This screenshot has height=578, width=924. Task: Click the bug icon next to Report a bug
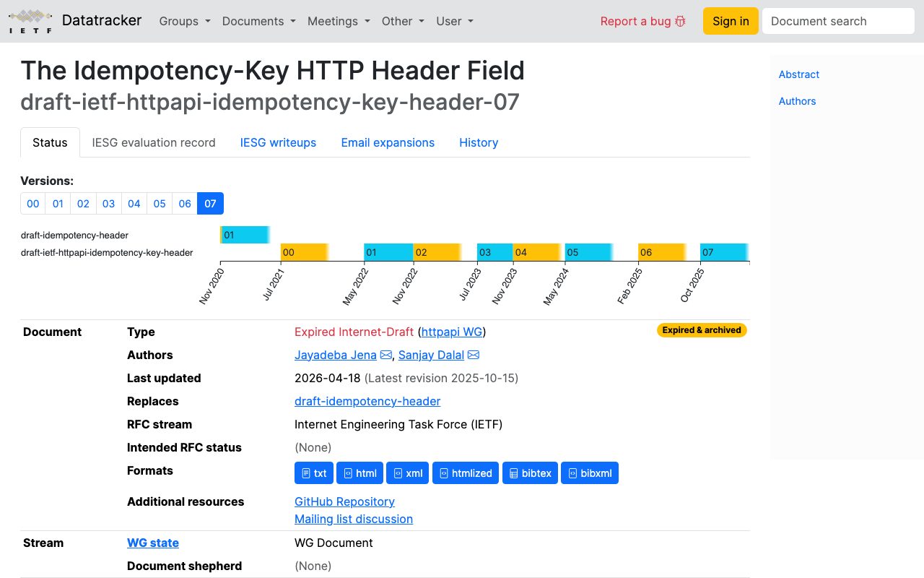click(x=680, y=22)
